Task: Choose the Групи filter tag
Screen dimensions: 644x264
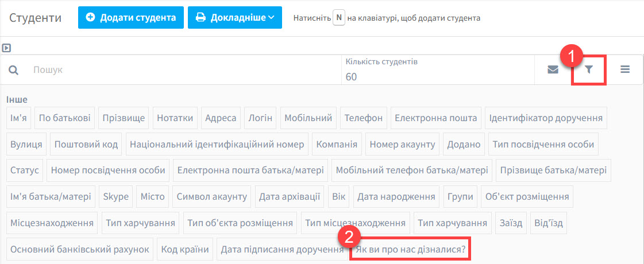Action: pos(460,197)
